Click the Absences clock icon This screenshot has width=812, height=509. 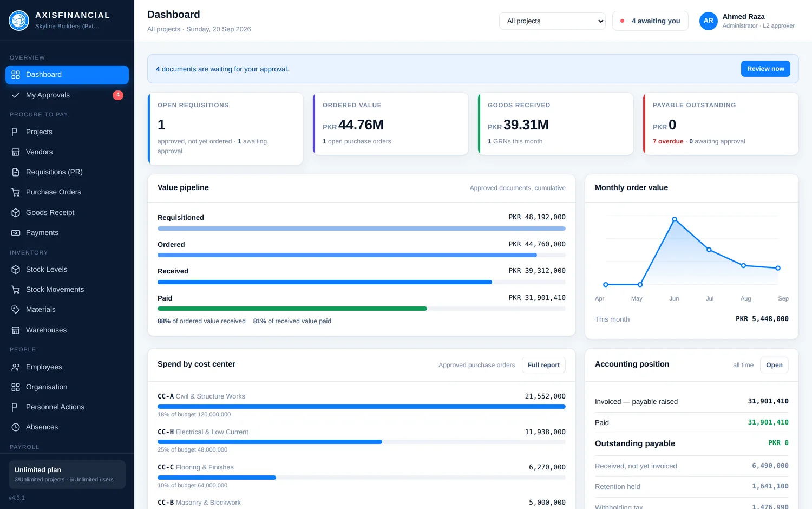tap(16, 427)
